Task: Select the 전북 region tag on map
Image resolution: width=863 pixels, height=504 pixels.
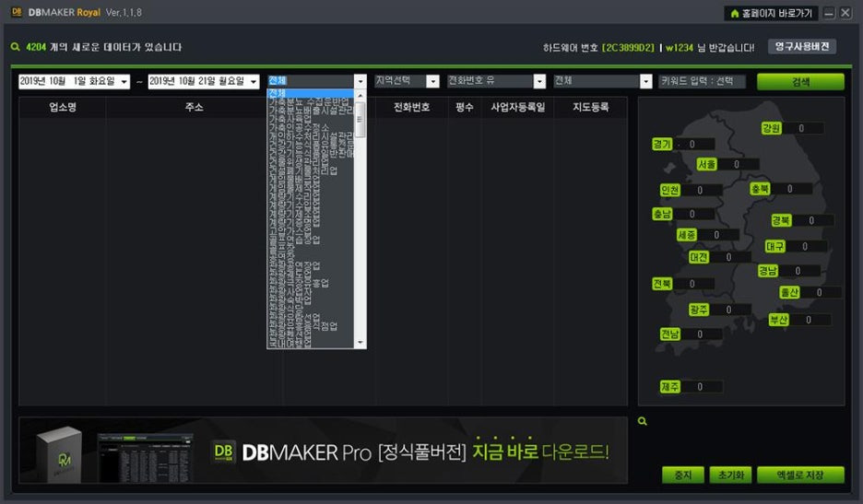Action: click(662, 284)
